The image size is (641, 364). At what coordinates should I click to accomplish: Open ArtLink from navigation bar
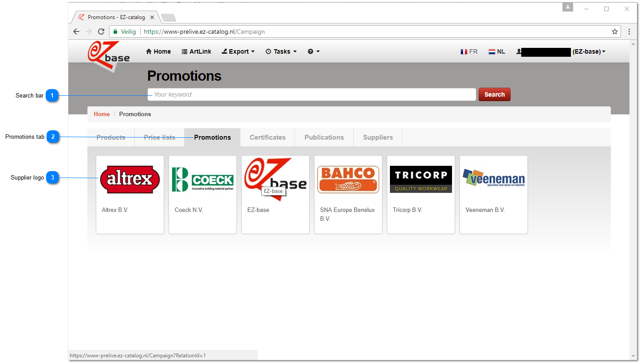pos(197,51)
